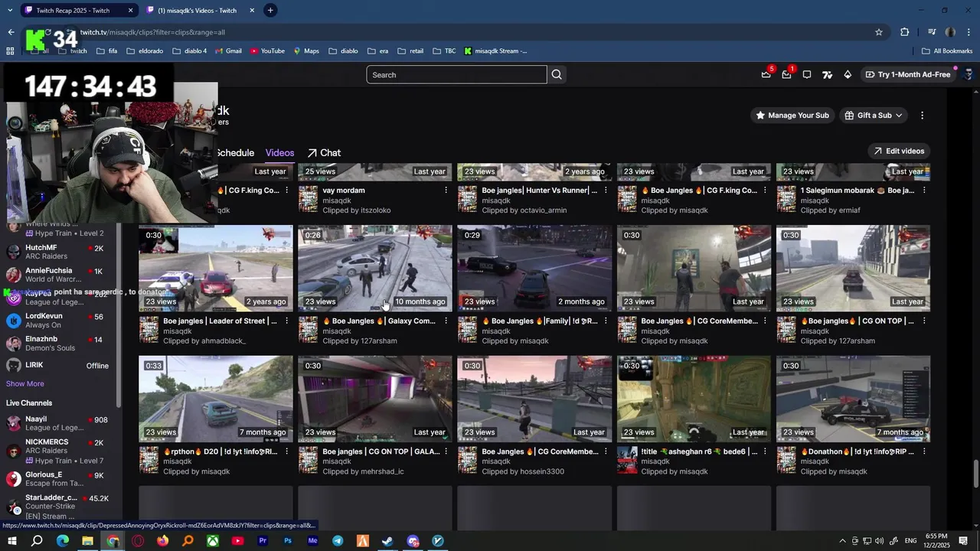Click Try 1-Month Ad-Free button
This screenshot has width=980, height=551.
908,74
